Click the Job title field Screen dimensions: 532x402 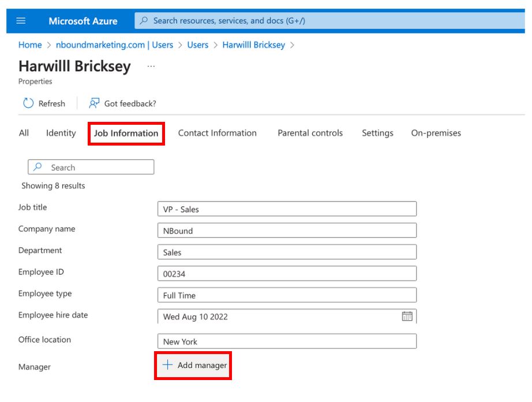point(287,209)
